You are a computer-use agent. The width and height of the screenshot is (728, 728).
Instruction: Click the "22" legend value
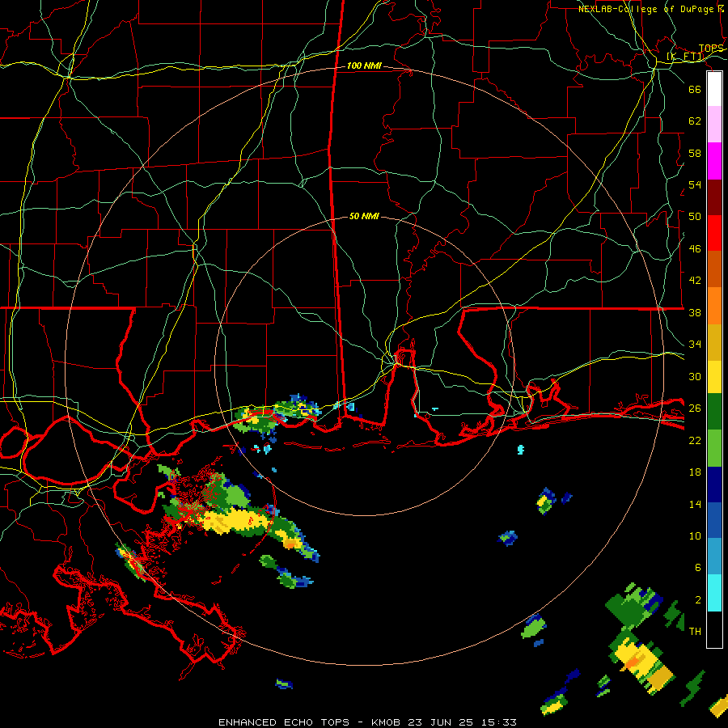pos(695,441)
